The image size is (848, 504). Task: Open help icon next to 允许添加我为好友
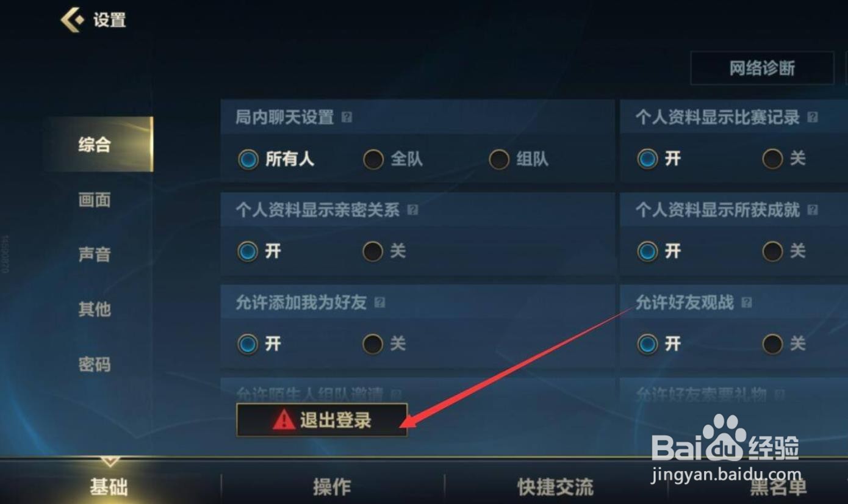379,303
